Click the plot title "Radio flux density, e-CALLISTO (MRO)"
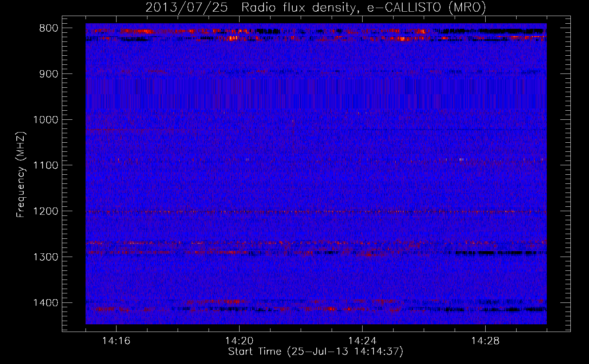 (364, 7)
